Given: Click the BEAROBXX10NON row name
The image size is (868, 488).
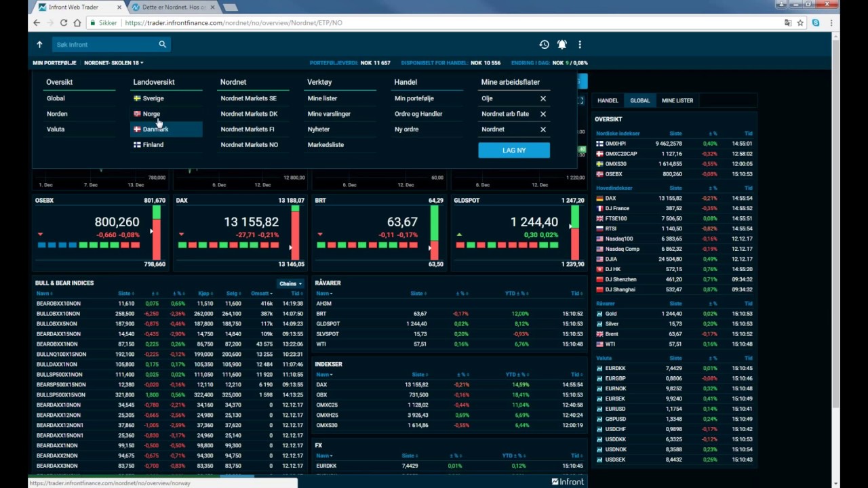Looking at the screenshot, I should click(x=58, y=304).
